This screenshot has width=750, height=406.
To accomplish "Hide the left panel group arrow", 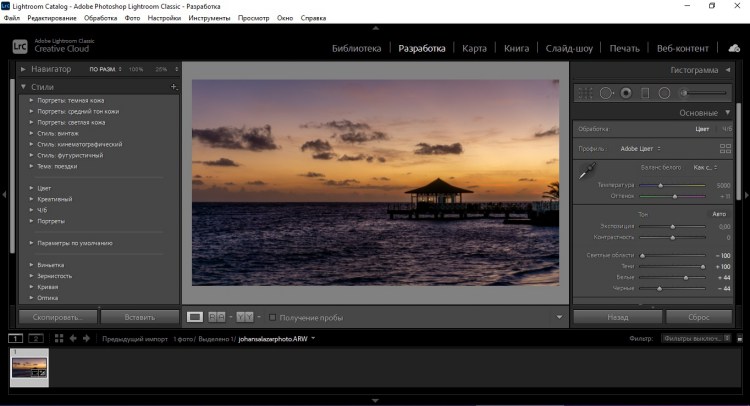I will 4,195.
